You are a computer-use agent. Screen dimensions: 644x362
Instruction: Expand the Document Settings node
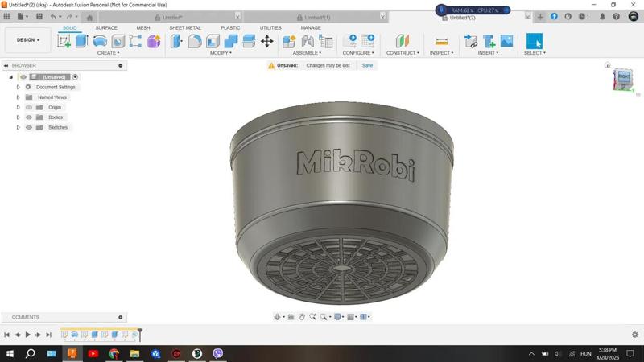point(18,87)
